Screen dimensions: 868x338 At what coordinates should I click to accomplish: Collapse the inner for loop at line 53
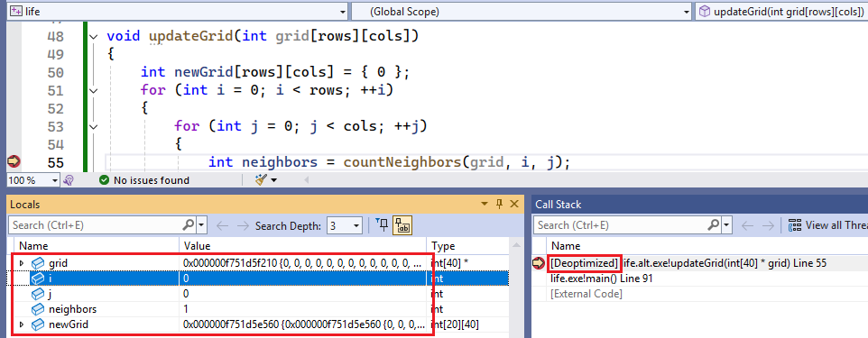pyautogui.click(x=94, y=127)
